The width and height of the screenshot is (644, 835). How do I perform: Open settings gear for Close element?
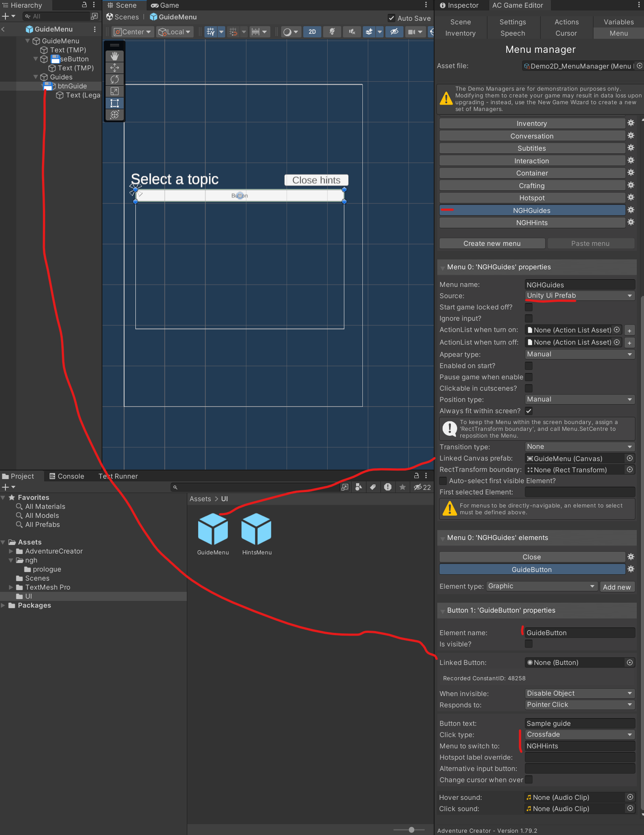pos(631,557)
